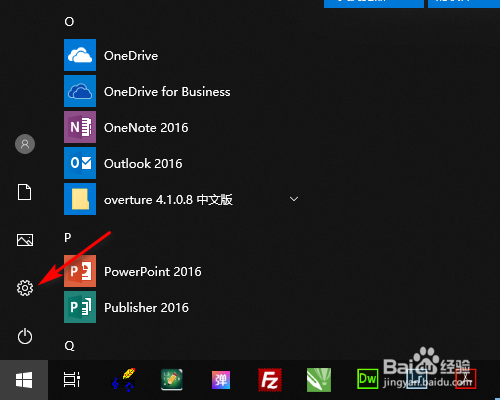Click the OneDrive for Business icon tile

pos(80,91)
